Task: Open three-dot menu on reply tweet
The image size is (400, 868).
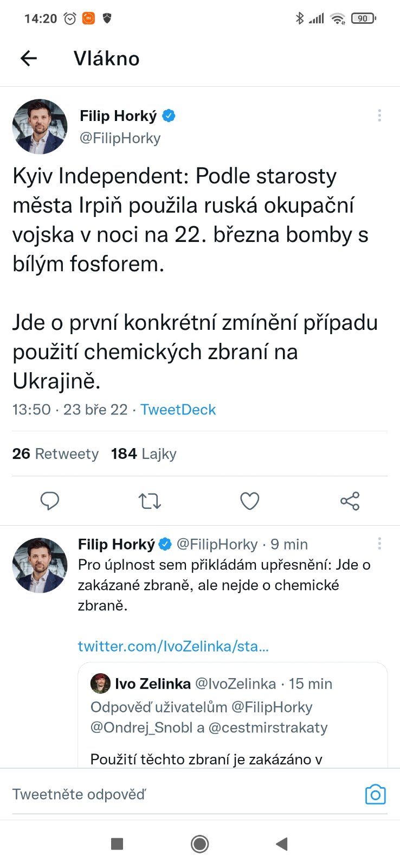Action: point(379,544)
